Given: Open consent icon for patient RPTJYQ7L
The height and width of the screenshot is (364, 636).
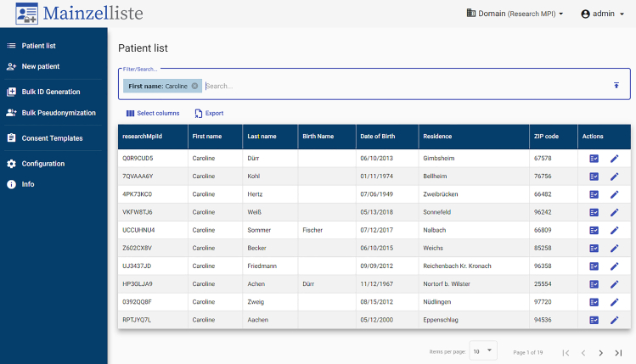Looking at the screenshot, I should click(x=594, y=320).
